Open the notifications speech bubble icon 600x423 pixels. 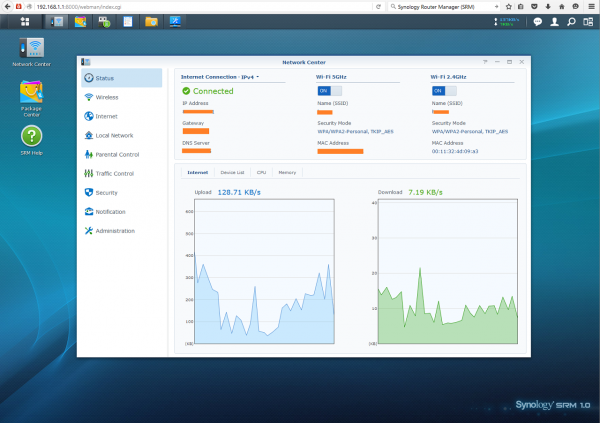[538, 22]
